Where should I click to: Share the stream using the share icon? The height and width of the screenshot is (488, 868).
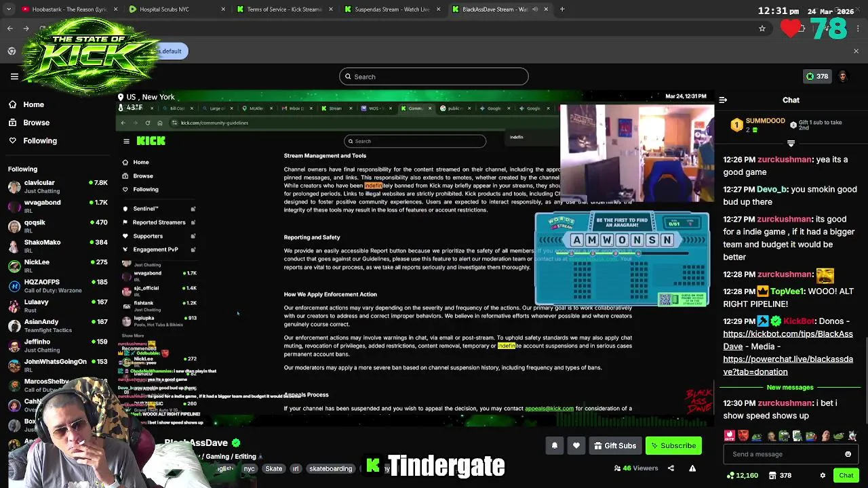click(x=671, y=468)
